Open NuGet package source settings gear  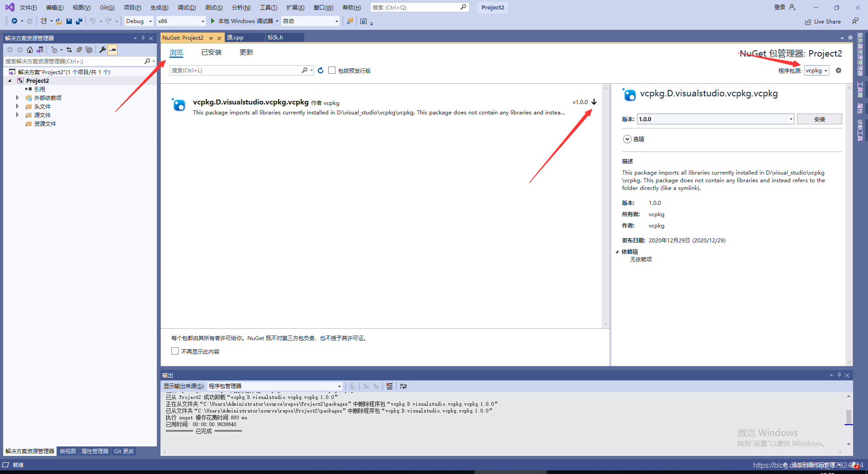coord(839,71)
